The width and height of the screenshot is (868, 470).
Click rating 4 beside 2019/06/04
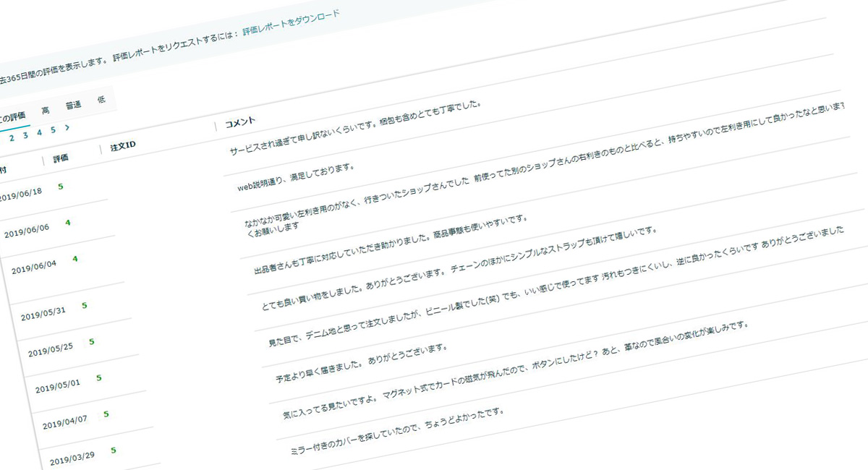(75, 259)
